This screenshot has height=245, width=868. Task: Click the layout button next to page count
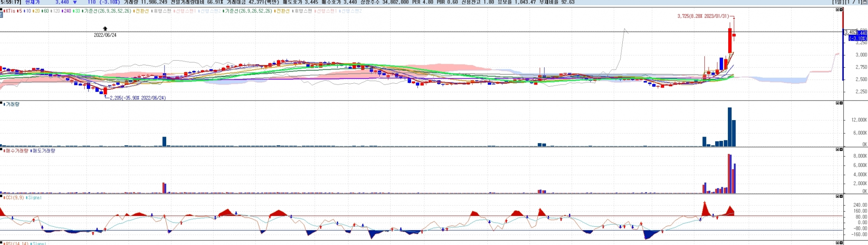(x=865, y=2)
